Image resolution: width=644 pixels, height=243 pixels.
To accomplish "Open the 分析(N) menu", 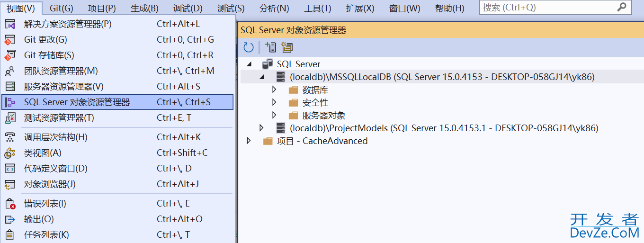I will tap(274, 8).
